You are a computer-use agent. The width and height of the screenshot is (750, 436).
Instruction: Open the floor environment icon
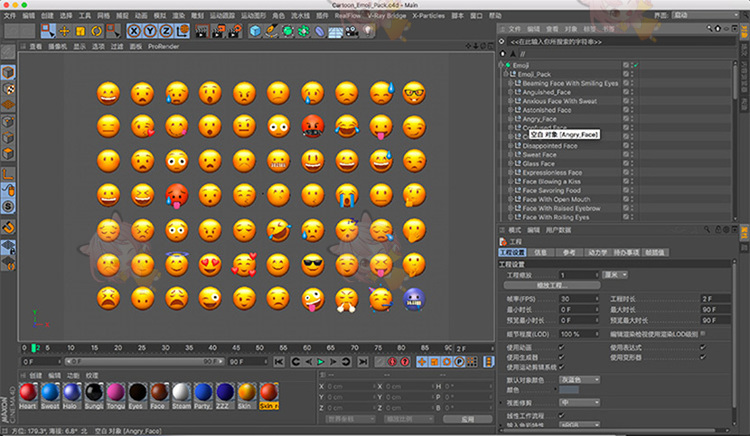pos(335,32)
